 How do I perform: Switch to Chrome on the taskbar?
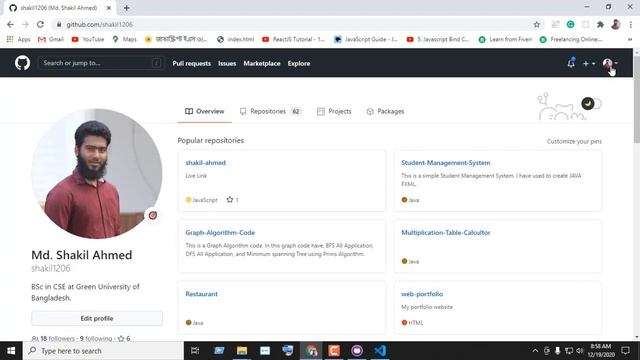tap(311, 351)
